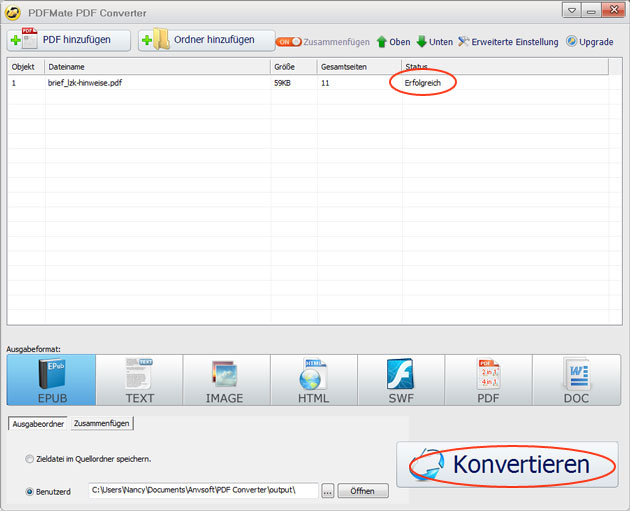Minimize the PDFMate window

(591, 10)
